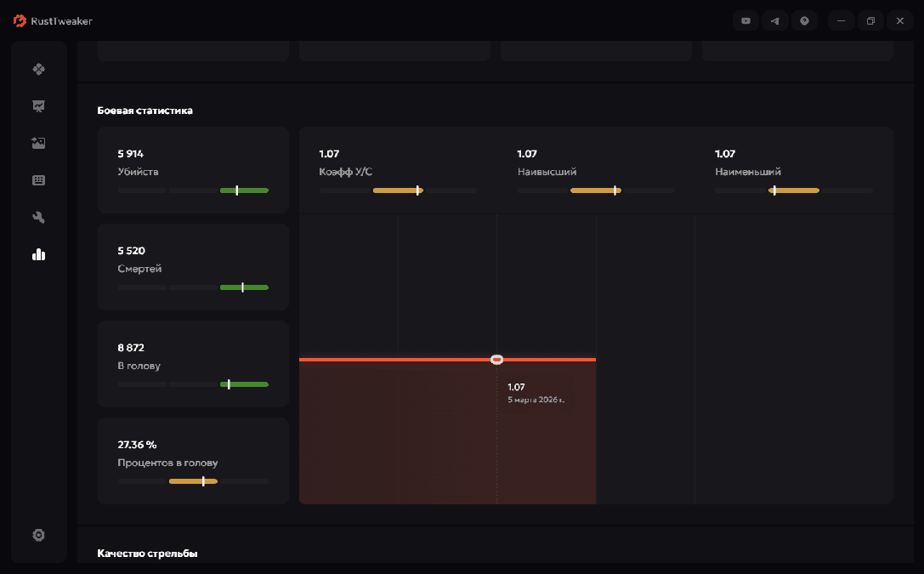Screen dimensions: 924x574
Task: Open the wrench tools sidebar section
Action: 38,218
